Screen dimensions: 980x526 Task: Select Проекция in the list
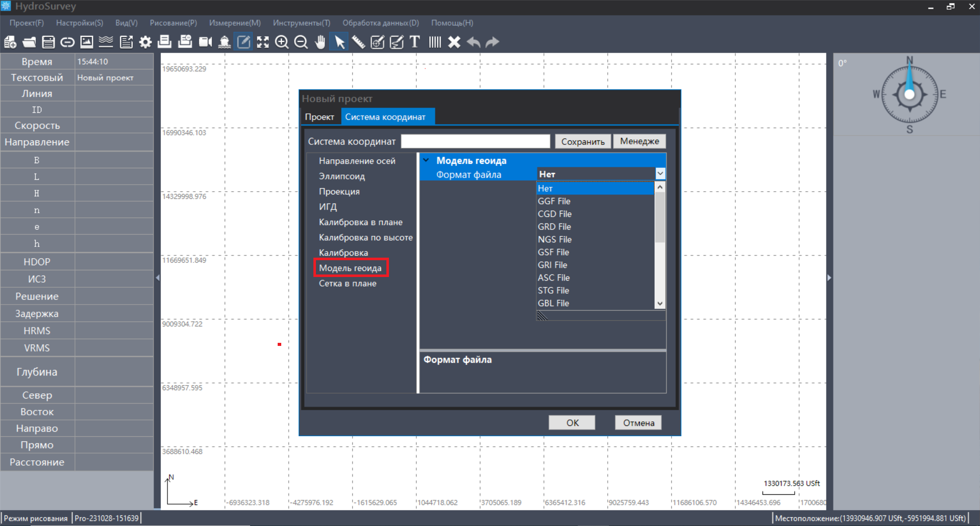[339, 191]
